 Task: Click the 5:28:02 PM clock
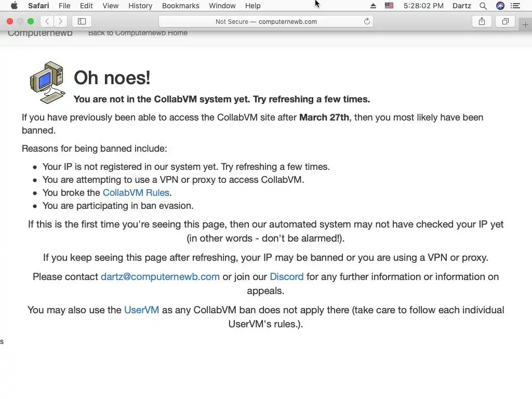pos(423,6)
